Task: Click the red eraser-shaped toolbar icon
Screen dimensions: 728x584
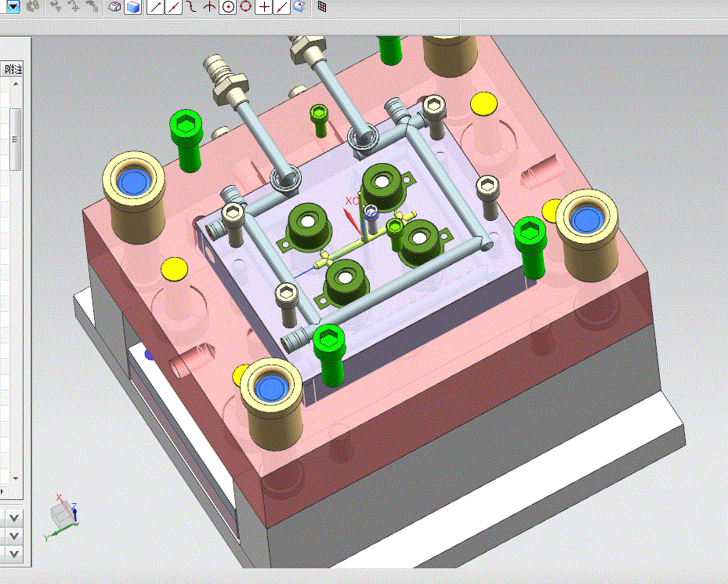Action: click(x=114, y=6)
